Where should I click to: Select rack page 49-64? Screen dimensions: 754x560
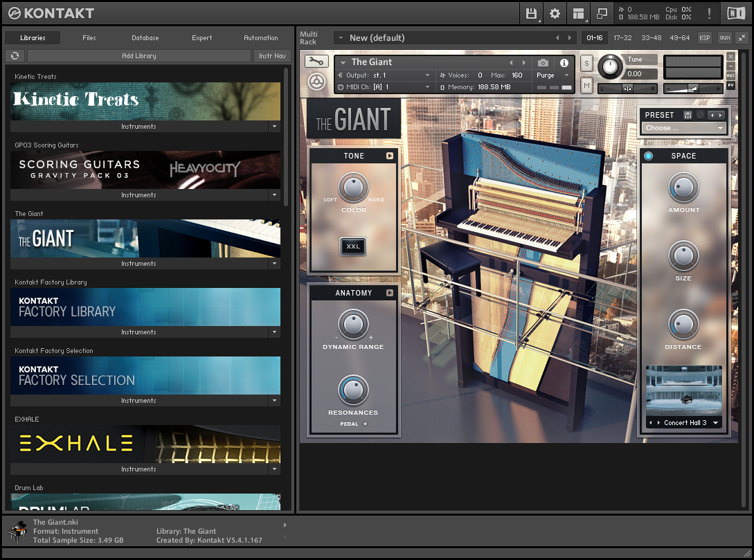[x=679, y=37]
